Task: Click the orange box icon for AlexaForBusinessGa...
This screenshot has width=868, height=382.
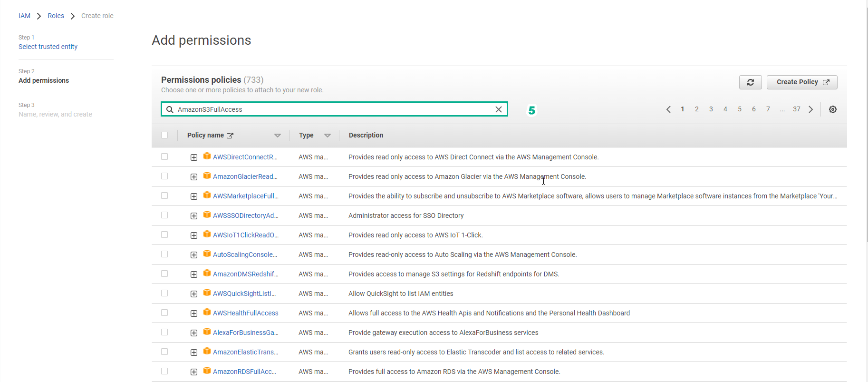Action: coord(207,332)
